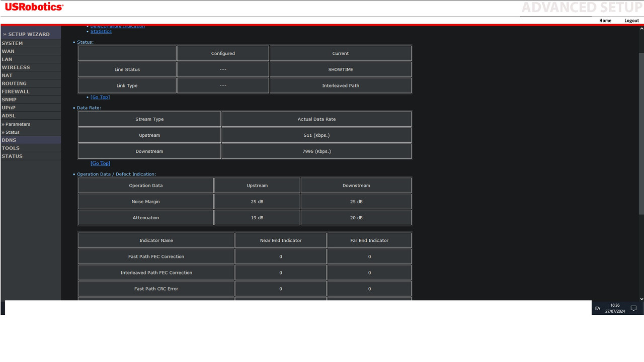Click the Stream Type column header

[149, 119]
